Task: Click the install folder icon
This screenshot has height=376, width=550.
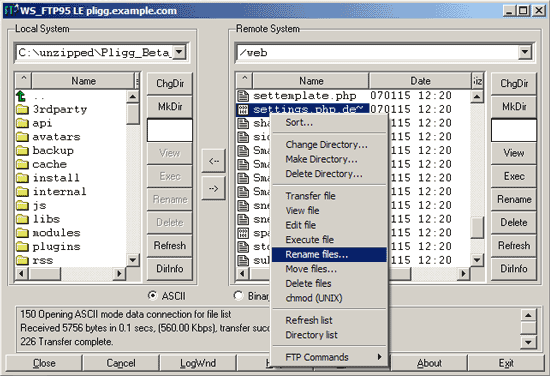Action: pyautogui.click(x=22, y=178)
